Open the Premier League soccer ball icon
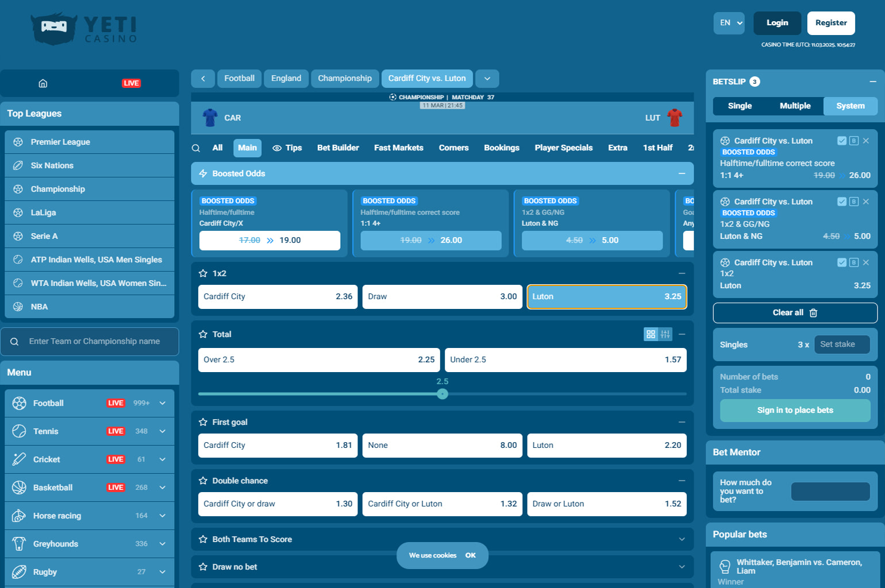 pyautogui.click(x=18, y=142)
